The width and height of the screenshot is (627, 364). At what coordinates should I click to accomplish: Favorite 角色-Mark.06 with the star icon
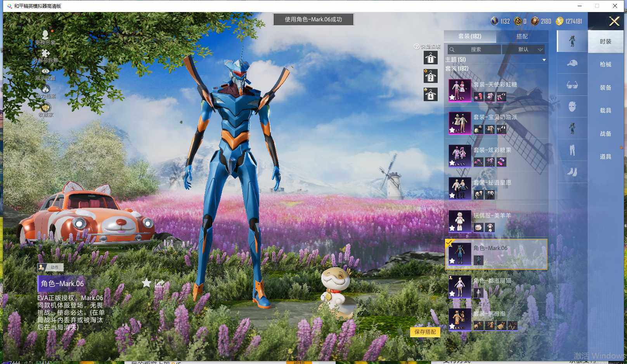pos(146,283)
